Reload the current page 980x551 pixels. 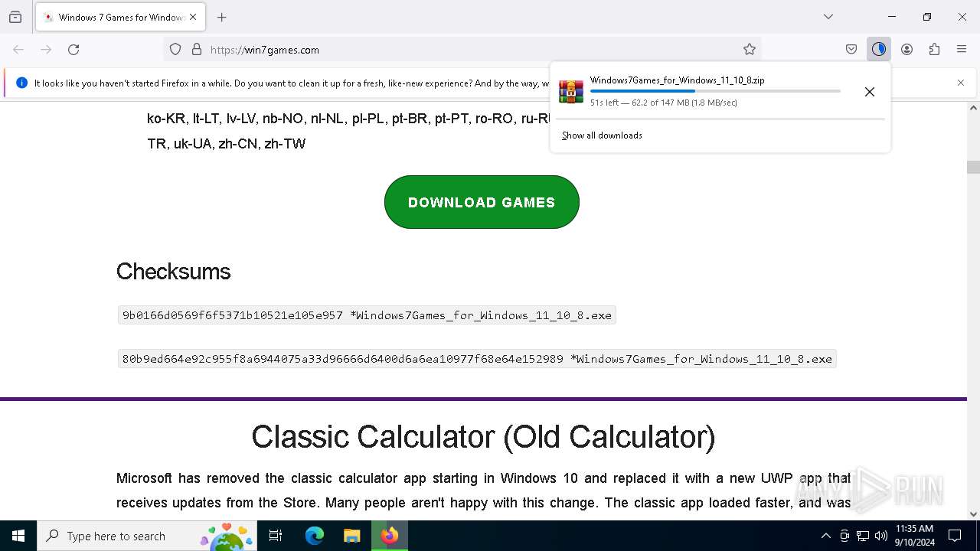click(73, 49)
